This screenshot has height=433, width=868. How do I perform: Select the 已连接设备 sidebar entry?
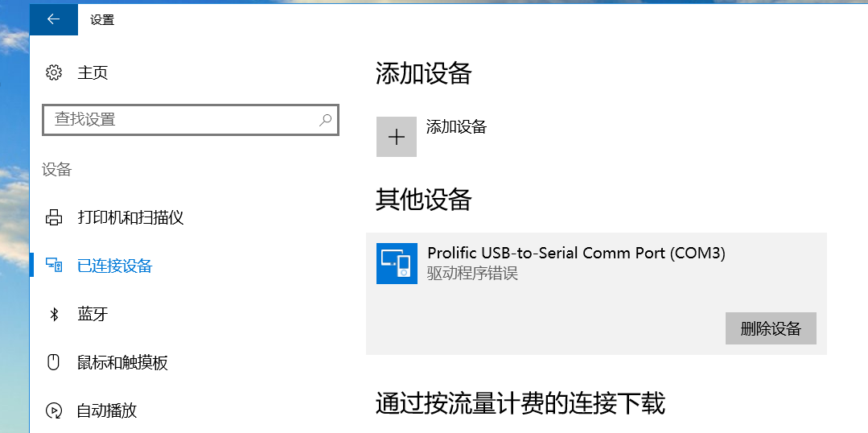[115, 266]
